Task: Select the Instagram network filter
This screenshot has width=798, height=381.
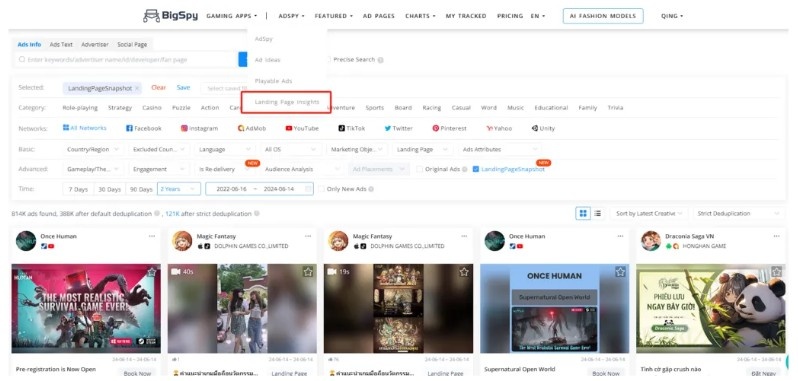Action: [199, 128]
